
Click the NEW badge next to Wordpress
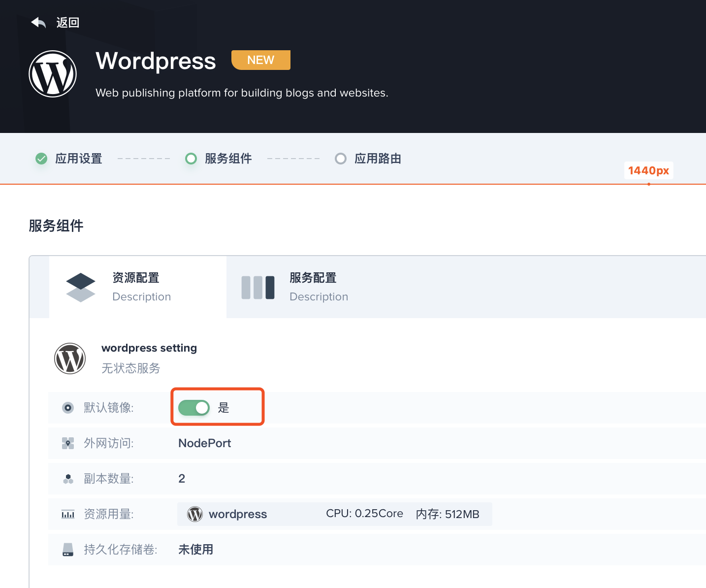pyautogui.click(x=261, y=60)
